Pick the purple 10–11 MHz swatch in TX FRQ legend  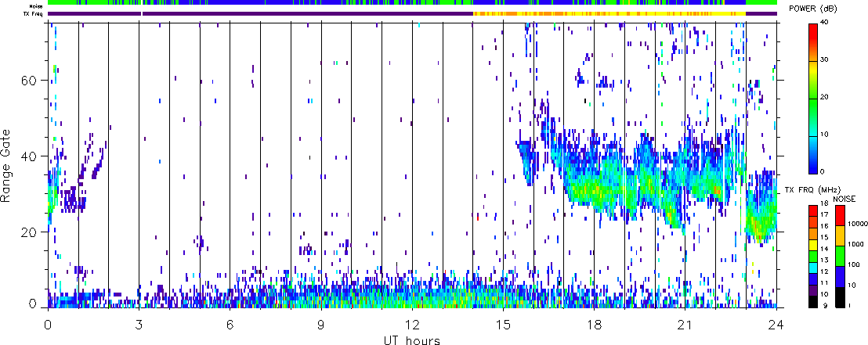tap(815, 290)
